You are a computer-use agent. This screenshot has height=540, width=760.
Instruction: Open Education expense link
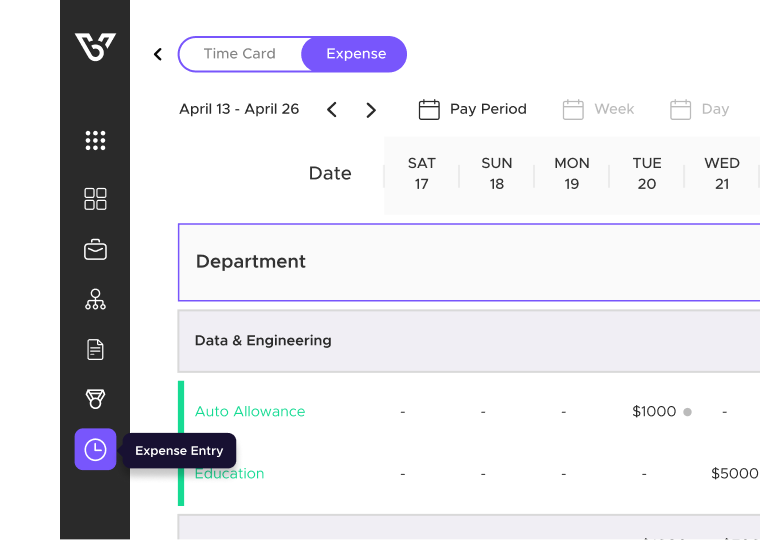230,474
